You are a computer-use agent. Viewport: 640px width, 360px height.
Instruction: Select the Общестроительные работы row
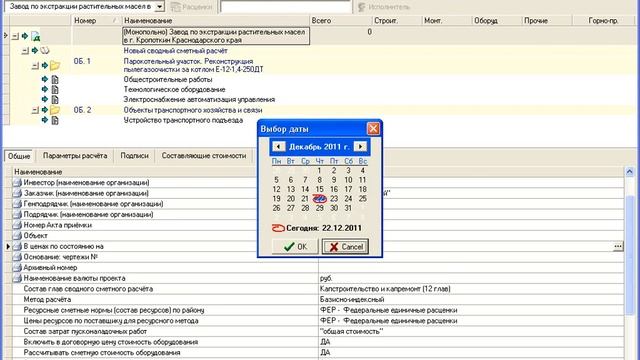point(168,80)
